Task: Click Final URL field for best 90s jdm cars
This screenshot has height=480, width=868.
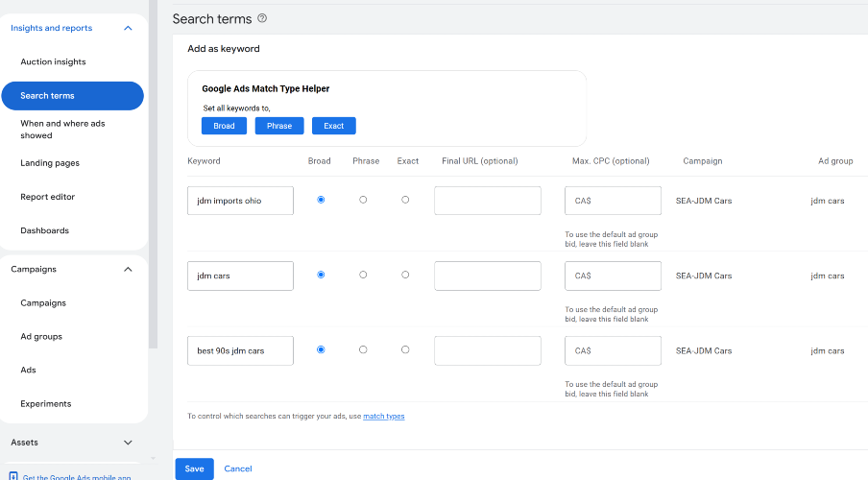Action: point(488,350)
